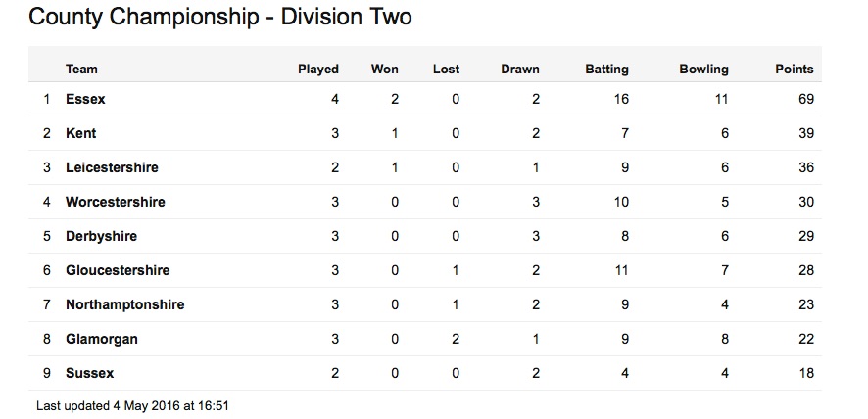Select Sussex at table bottom
868x419 pixels.
(x=90, y=374)
